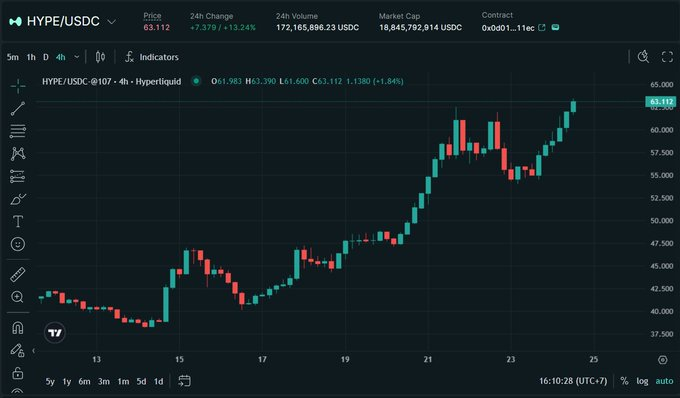
Task: Click the latest green candle at 63.112
Action: [573, 106]
